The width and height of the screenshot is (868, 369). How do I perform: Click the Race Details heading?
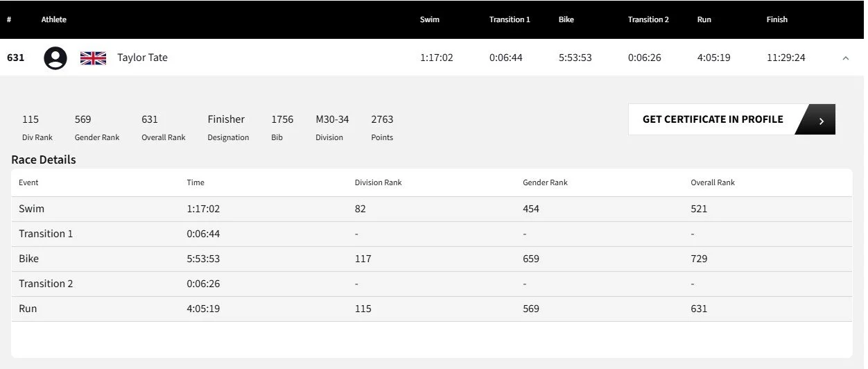click(x=44, y=160)
